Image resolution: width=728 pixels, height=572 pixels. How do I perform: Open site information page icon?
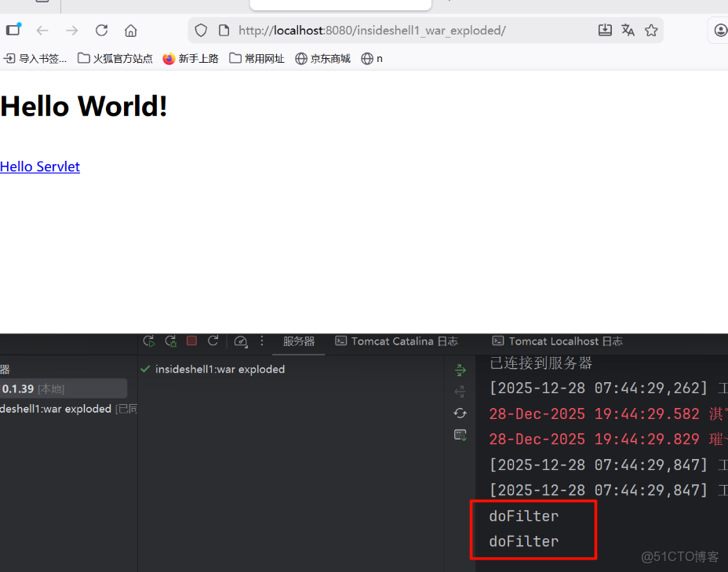click(224, 31)
